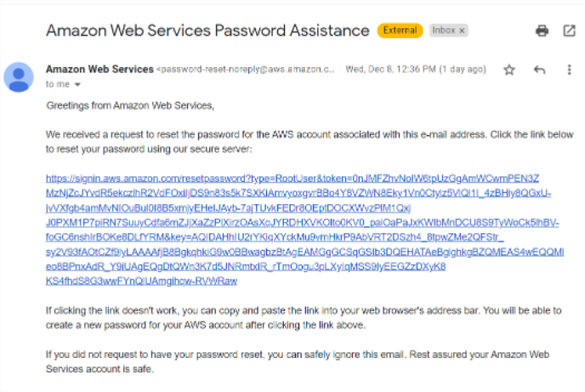The image size is (585, 392).
Task: Click the password-reset-noreply sender email address
Action: click(246, 69)
